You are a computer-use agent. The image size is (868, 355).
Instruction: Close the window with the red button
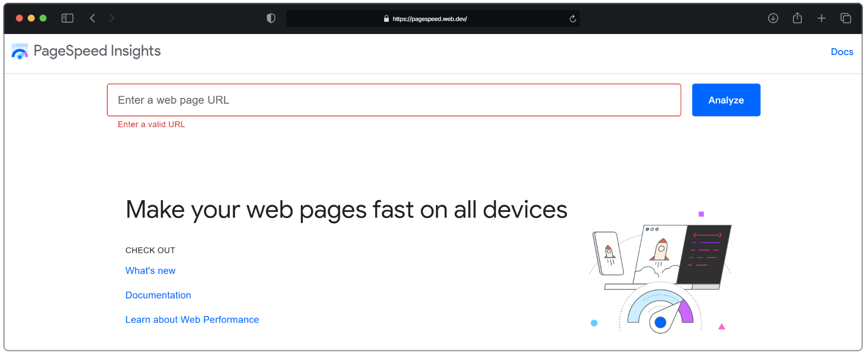(19, 18)
